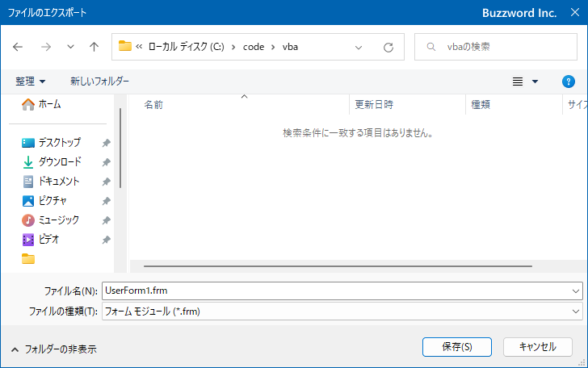Open the address bar history dropdown
588x368 pixels.
[x=359, y=48]
